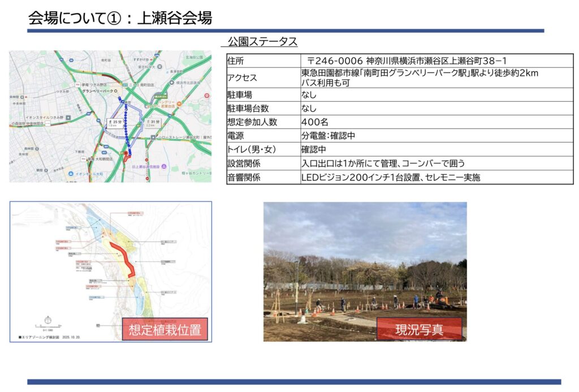Click the 現況写真 red label
Image resolution: width=579 pixels, height=392 pixels.
tap(419, 329)
